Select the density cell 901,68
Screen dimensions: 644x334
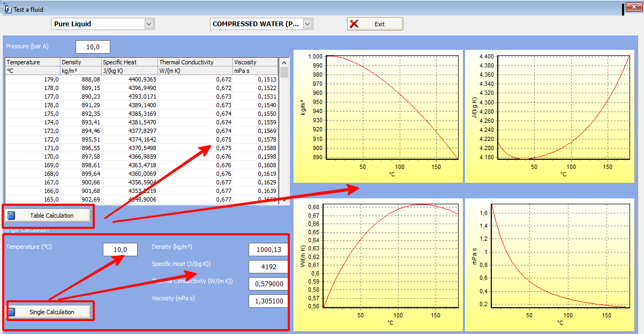click(x=80, y=191)
